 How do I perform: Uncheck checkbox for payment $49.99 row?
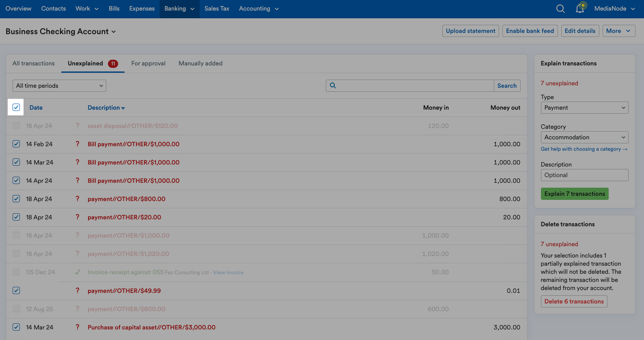click(16, 290)
